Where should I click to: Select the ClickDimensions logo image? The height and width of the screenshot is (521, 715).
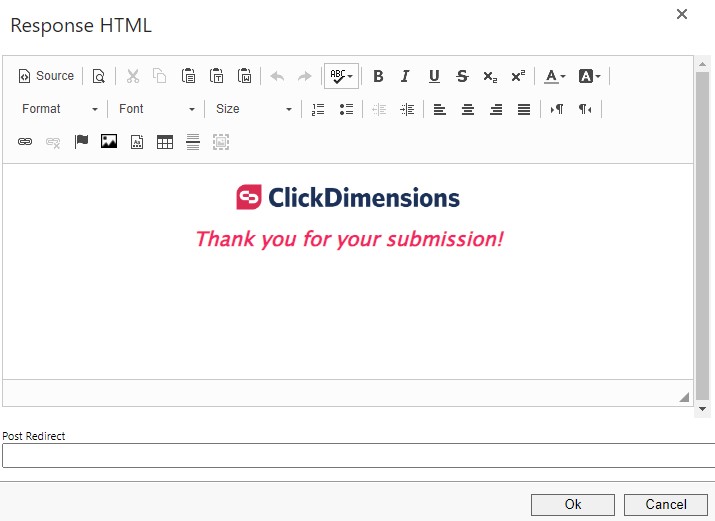pos(348,197)
